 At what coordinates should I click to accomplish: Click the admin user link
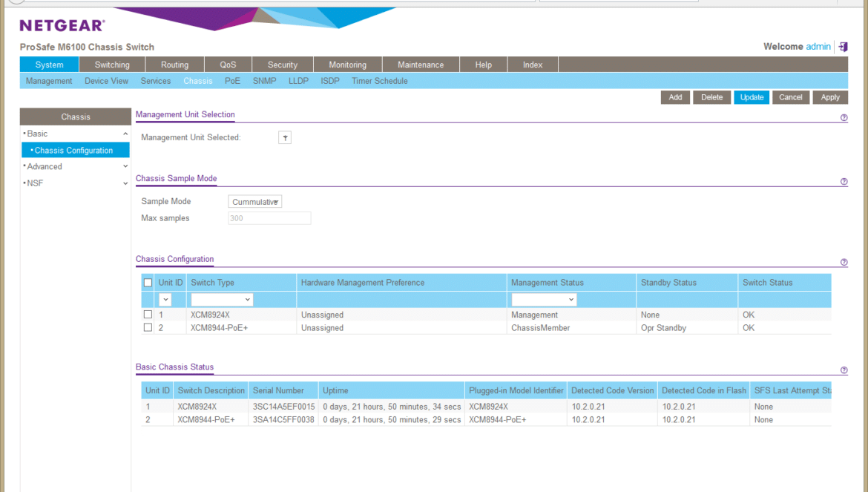[x=818, y=47]
